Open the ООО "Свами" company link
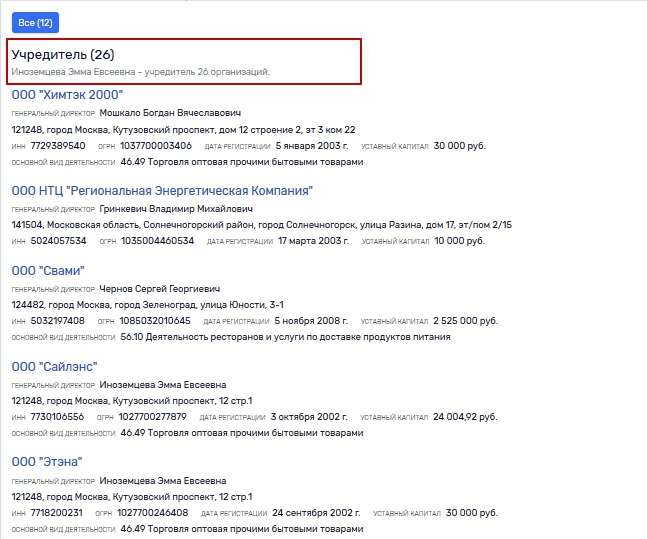The width and height of the screenshot is (647, 539). click(48, 271)
